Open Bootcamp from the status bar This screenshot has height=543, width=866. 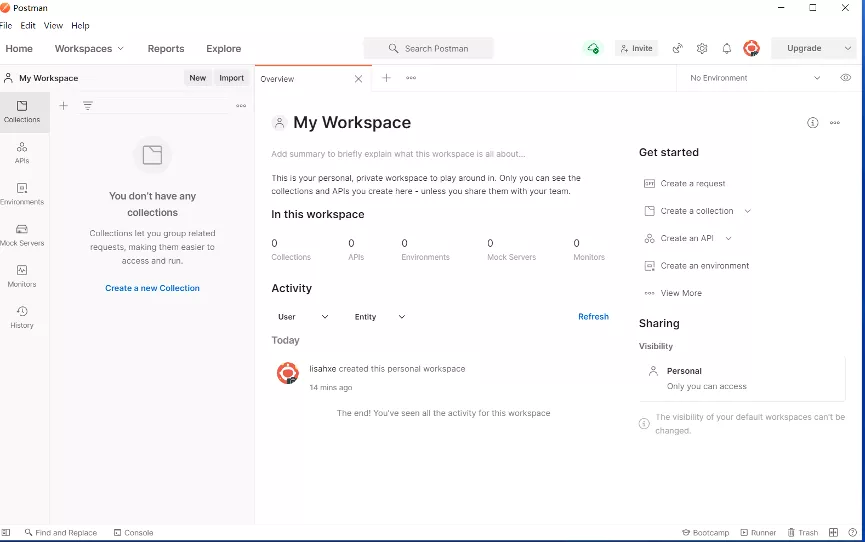click(x=706, y=533)
